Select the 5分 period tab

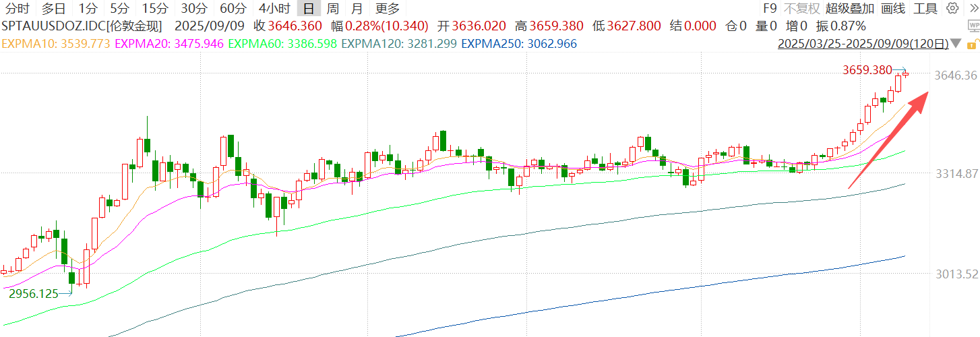(119, 9)
